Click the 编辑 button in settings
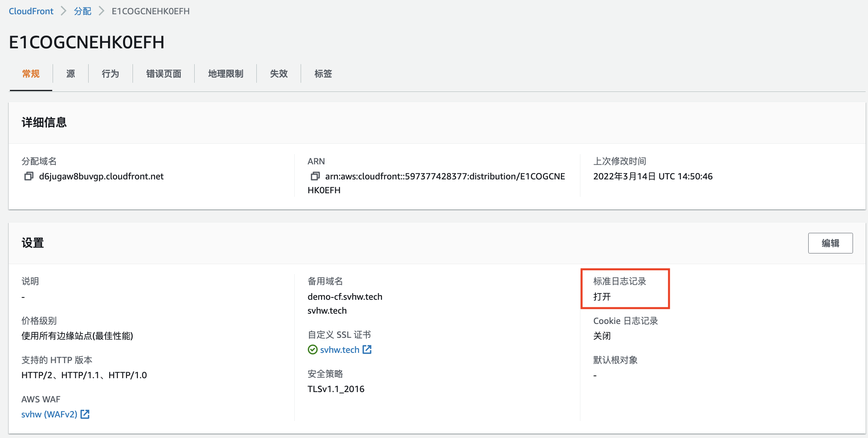The width and height of the screenshot is (868, 438). coord(830,243)
